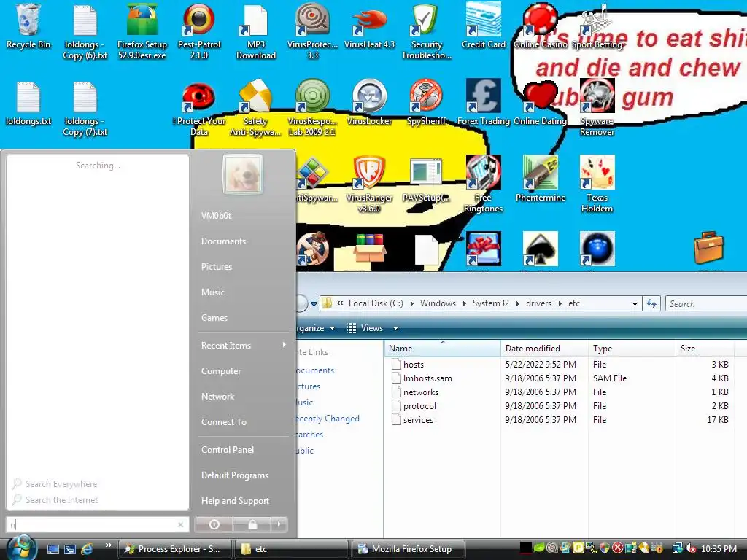Click Search Everywhere link
The image size is (747, 560).
click(x=61, y=484)
